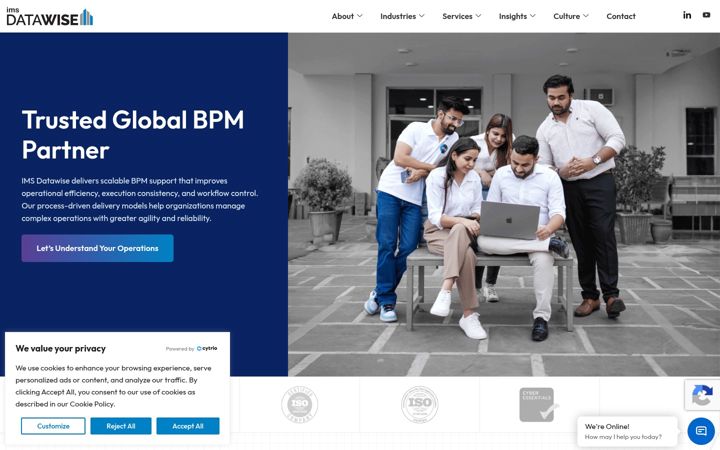Go to the Contact page
The width and height of the screenshot is (720, 450).
click(621, 16)
